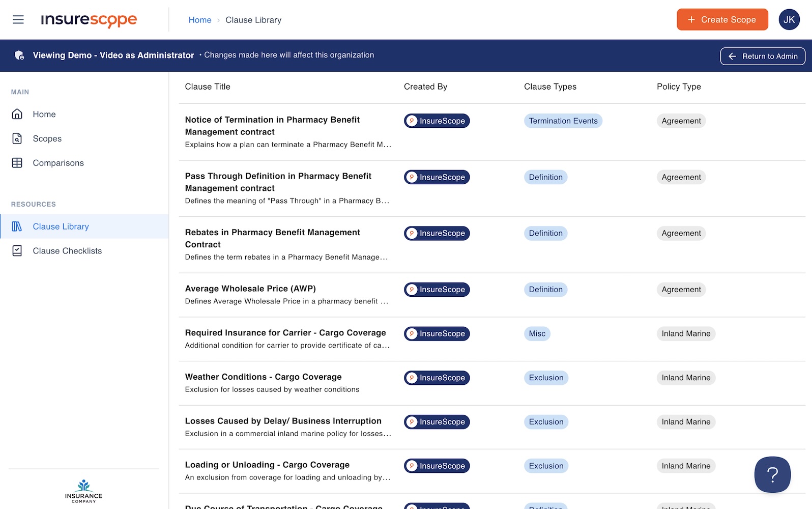
Task: Click the Comparisons table icon
Action: tap(17, 163)
